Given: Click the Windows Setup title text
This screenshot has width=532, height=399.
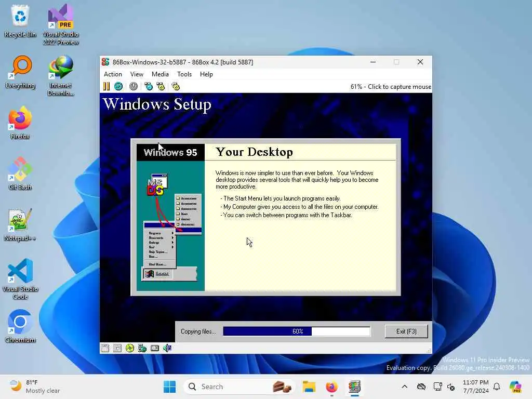Looking at the screenshot, I should click(157, 104).
